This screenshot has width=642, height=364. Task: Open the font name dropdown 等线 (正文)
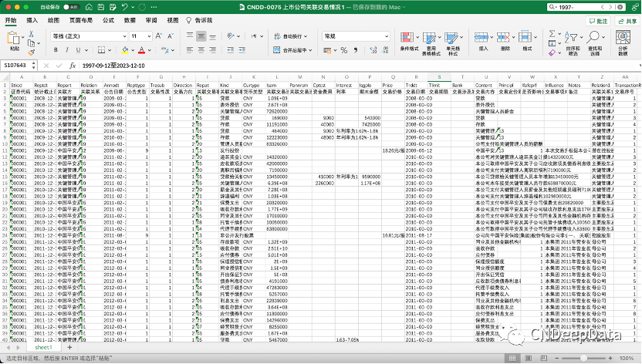90,36
